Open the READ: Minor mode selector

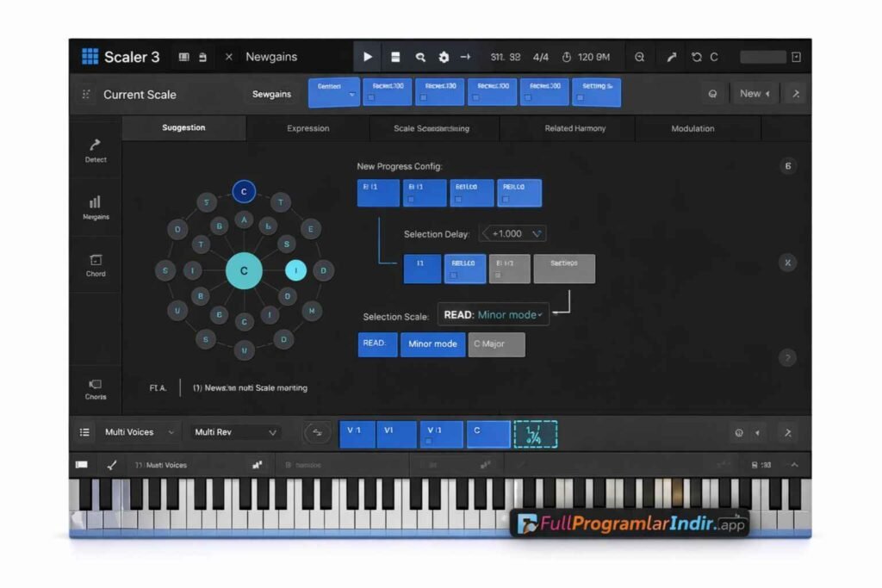(494, 314)
